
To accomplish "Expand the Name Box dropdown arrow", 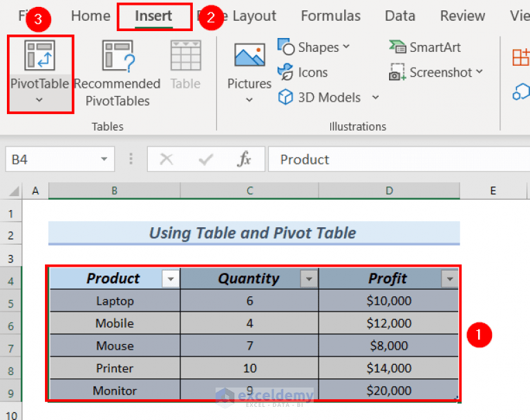I will coord(104,159).
